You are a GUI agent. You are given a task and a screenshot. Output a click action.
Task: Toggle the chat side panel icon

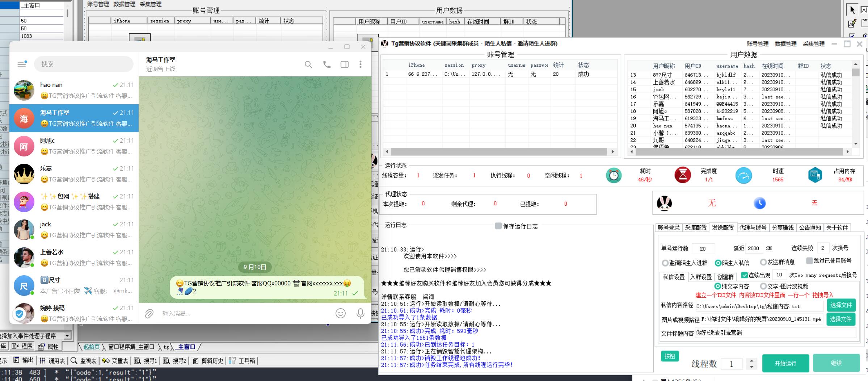[x=344, y=64]
